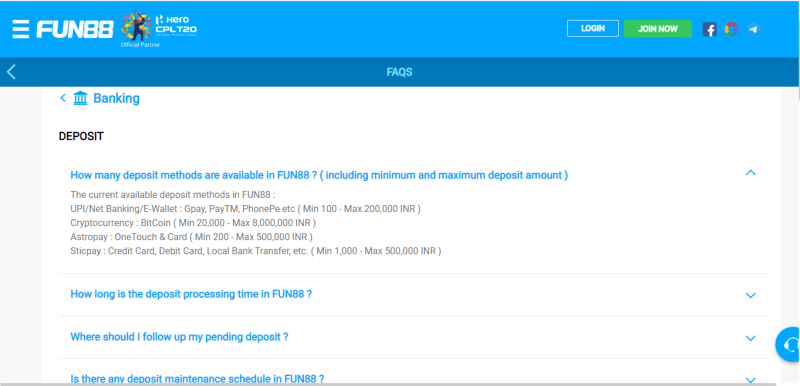
Task: Click the Hero CPL T20 partner logo
Action: [159, 29]
